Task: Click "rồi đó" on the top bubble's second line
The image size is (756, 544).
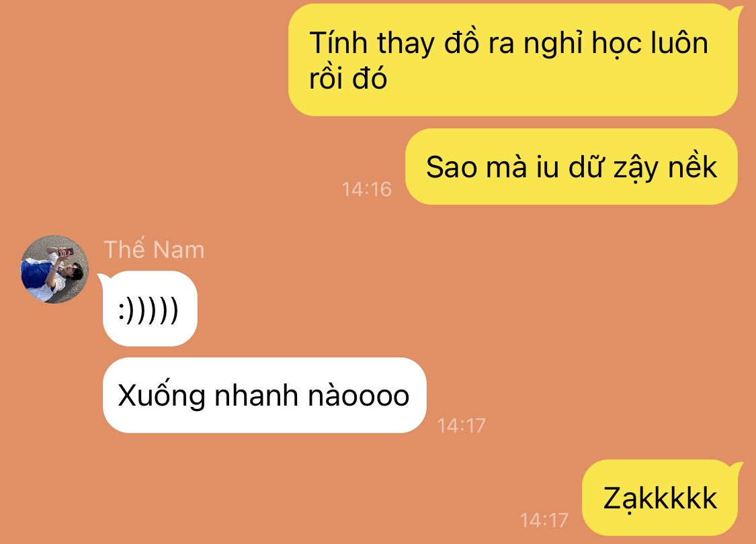Action: (347, 78)
